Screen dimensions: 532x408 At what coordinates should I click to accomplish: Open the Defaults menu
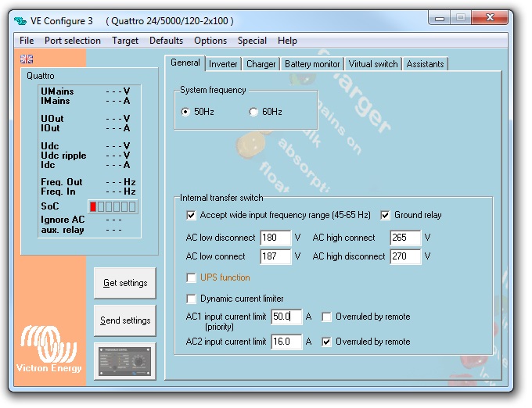[166, 41]
